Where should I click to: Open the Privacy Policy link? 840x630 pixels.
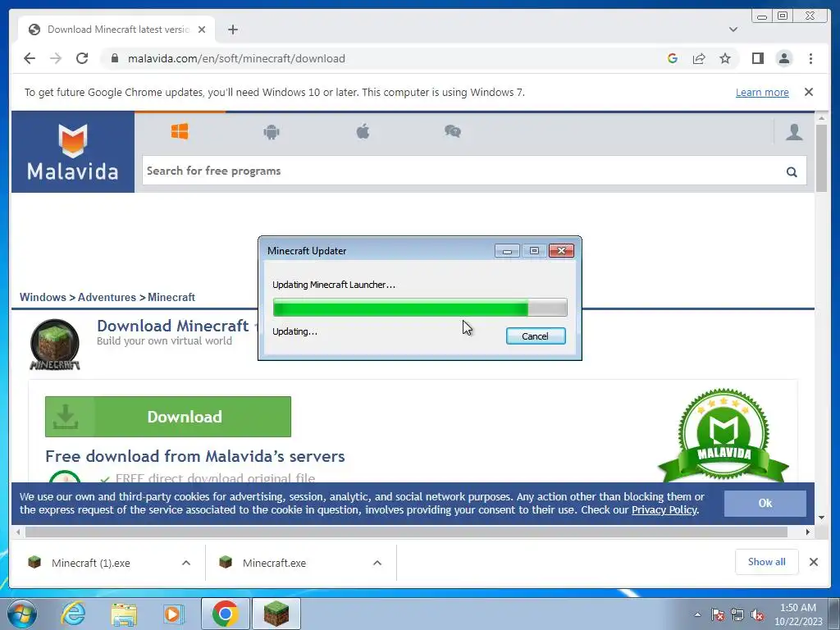[x=664, y=510]
